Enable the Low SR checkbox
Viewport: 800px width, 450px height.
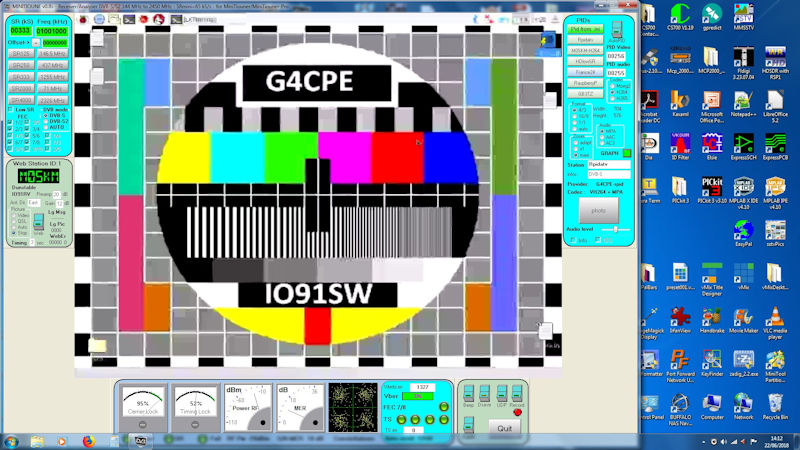tap(10, 110)
